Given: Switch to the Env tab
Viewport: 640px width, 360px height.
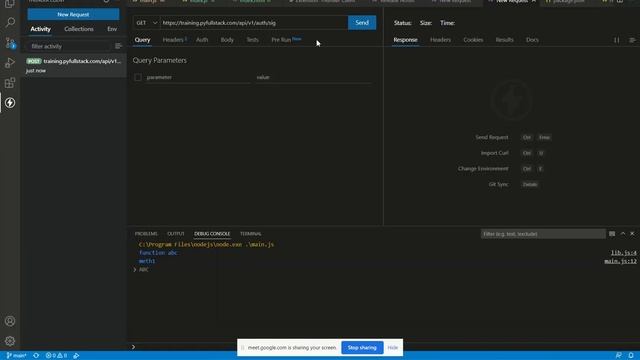Looking at the screenshot, I should (112, 29).
